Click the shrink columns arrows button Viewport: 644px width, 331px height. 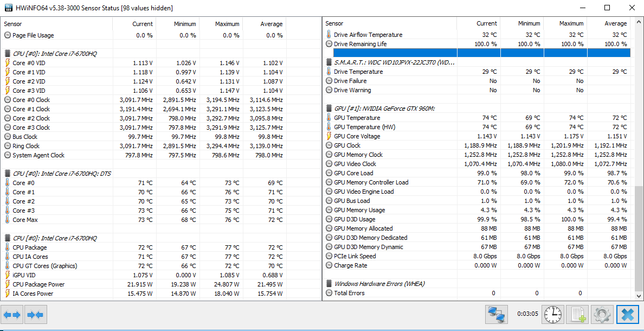pos(36,315)
